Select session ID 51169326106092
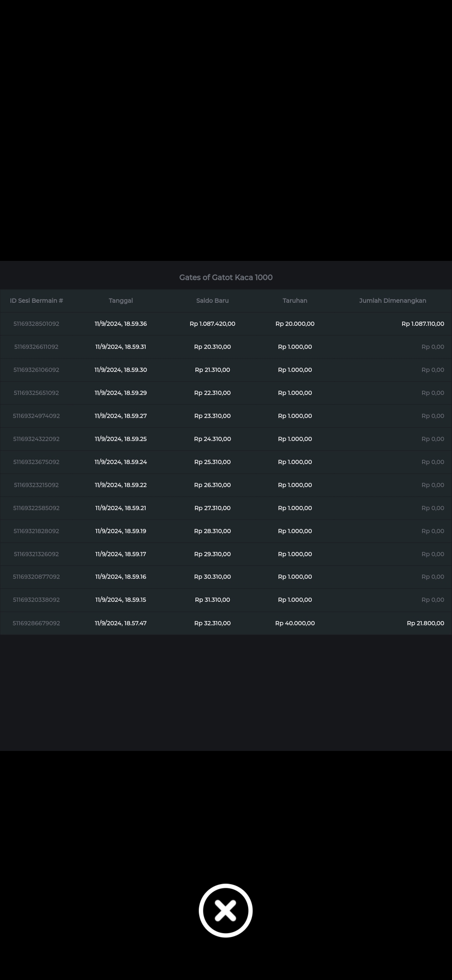The height and width of the screenshot is (980, 452). (36, 370)
